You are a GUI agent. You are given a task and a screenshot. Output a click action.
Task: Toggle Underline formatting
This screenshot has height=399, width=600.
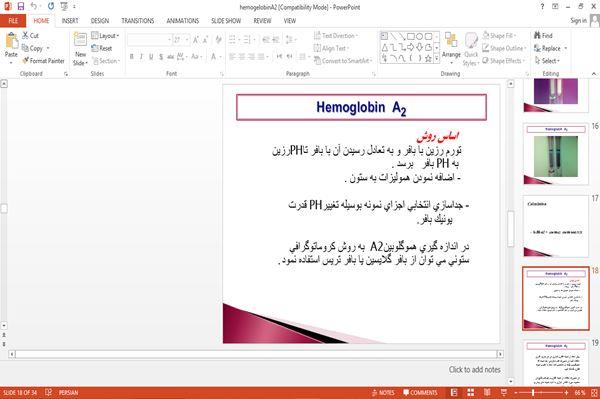pyautogui.click(x=151, y=57)
